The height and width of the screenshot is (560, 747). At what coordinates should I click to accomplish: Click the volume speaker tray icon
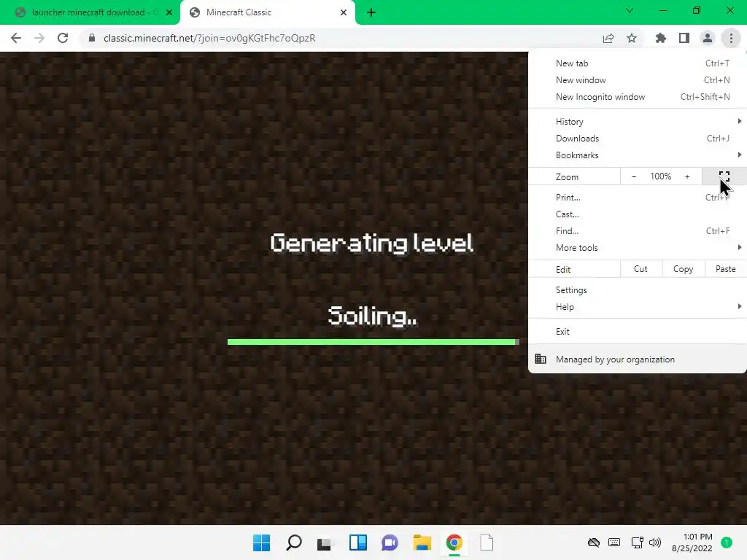(x=655, y=542)
